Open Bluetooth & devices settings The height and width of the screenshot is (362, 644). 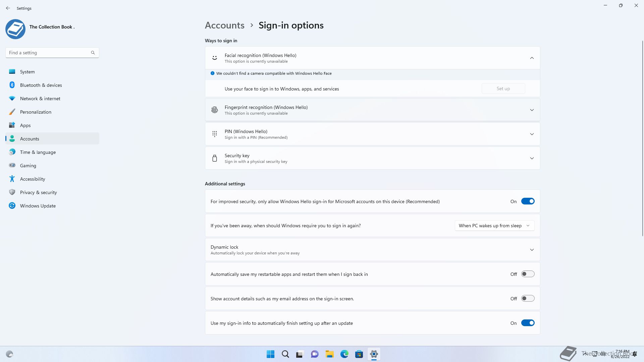(x=52, y=85)
